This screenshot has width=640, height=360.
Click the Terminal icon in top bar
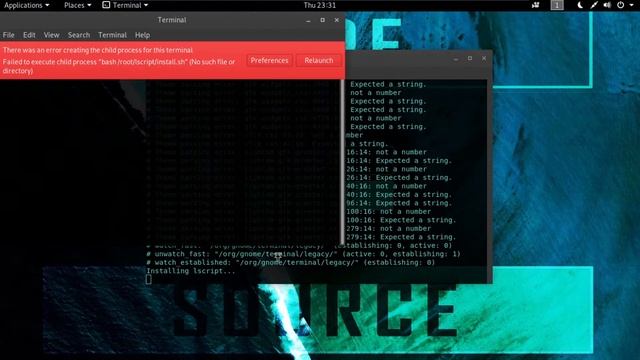pos(106,5)
